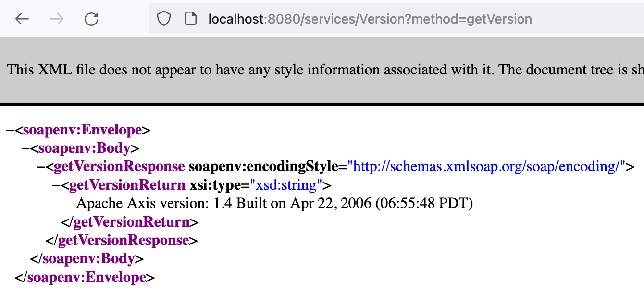Reload the current page
This screenshot has height=293, width=644.
[x=91, y=19]
